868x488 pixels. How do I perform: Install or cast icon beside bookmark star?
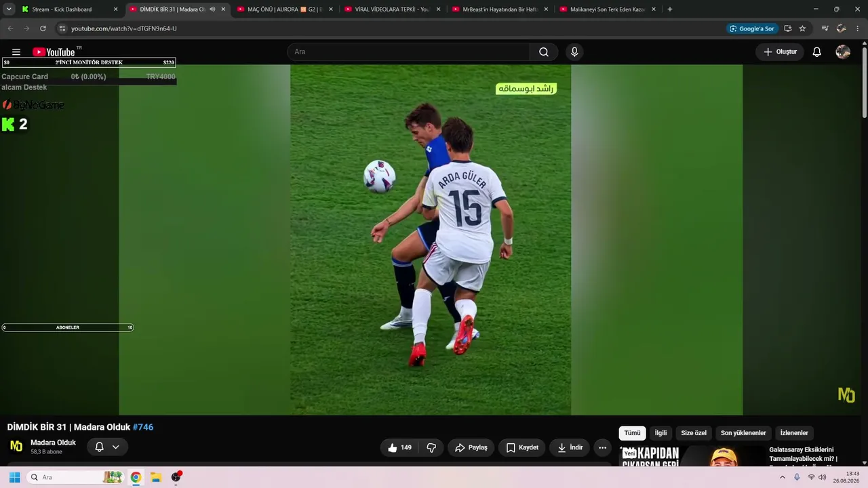tap(788, 28)
